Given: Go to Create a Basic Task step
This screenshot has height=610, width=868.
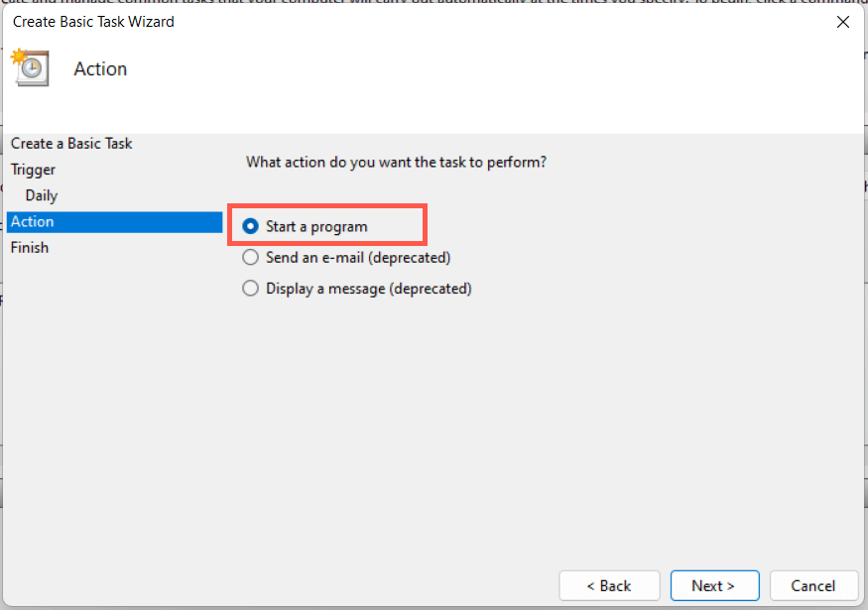Looking at the screenshot, I should pos(71,144).
